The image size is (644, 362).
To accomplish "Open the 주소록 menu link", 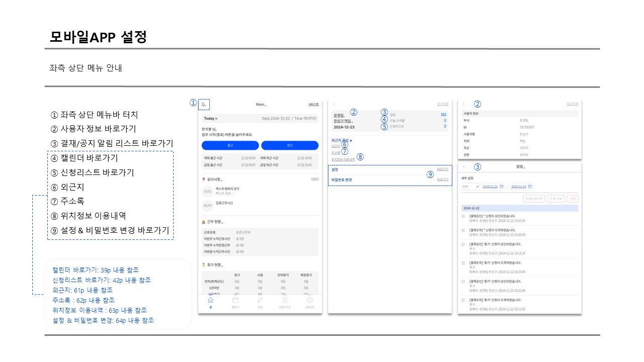I will tap(336, 152).
